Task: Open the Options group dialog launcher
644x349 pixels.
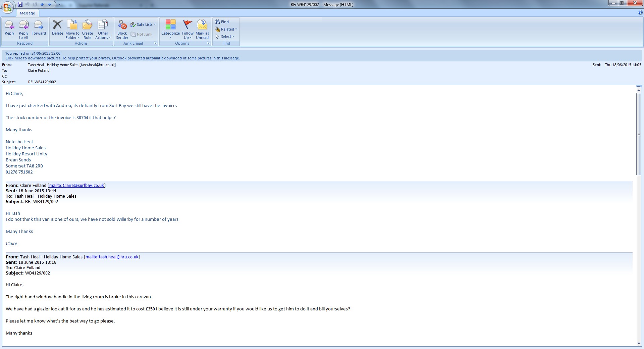Action: point(208,43)
